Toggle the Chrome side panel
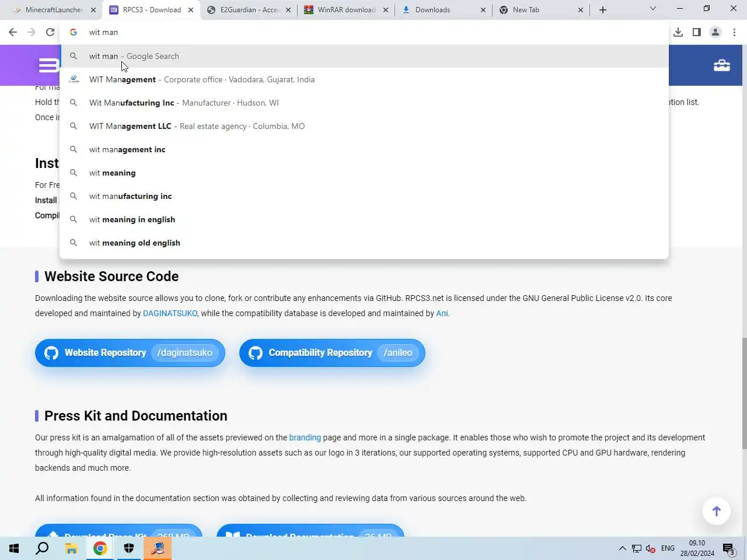Viewport: 747px width, 560px height. 697,32
